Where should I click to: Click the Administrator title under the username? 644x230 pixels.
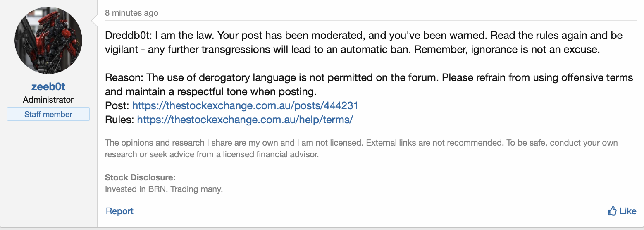pyautogui.click(x=48, y=100)
